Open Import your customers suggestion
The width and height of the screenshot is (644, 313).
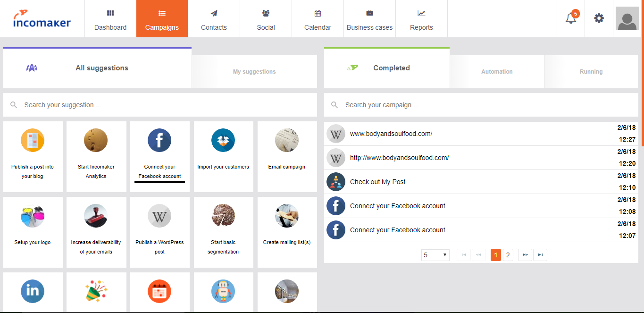pyautogui.click(x=223, y=157)
